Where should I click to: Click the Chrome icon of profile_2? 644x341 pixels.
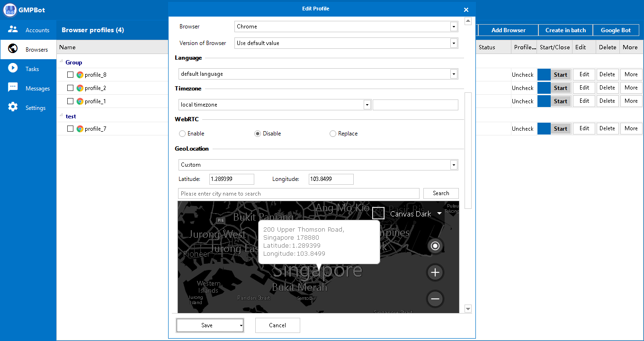80,88
